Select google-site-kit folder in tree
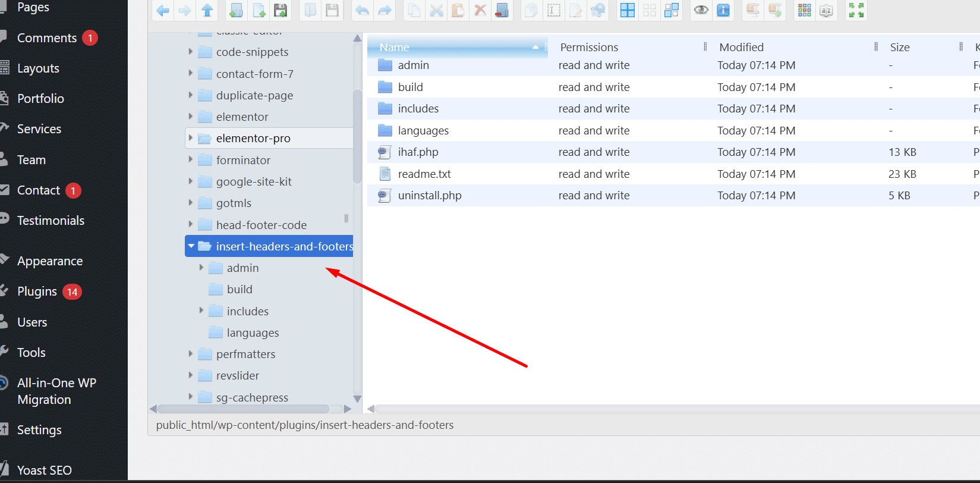This screenshot has width=980, height=483. (254, 181)
